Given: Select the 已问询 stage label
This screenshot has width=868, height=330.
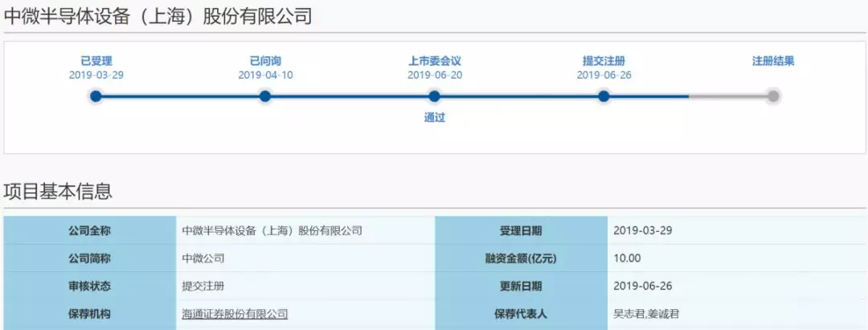Looking at the screenshot, I should (265, 61).
